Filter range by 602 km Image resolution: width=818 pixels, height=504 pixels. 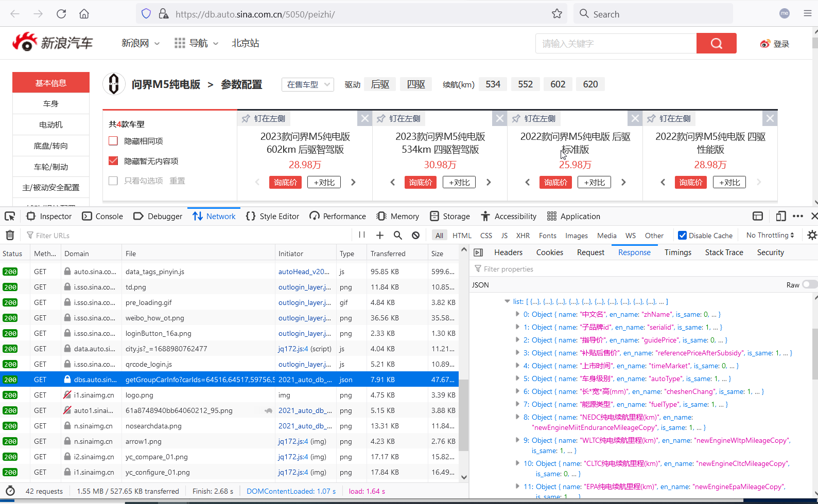coord(558,84)
